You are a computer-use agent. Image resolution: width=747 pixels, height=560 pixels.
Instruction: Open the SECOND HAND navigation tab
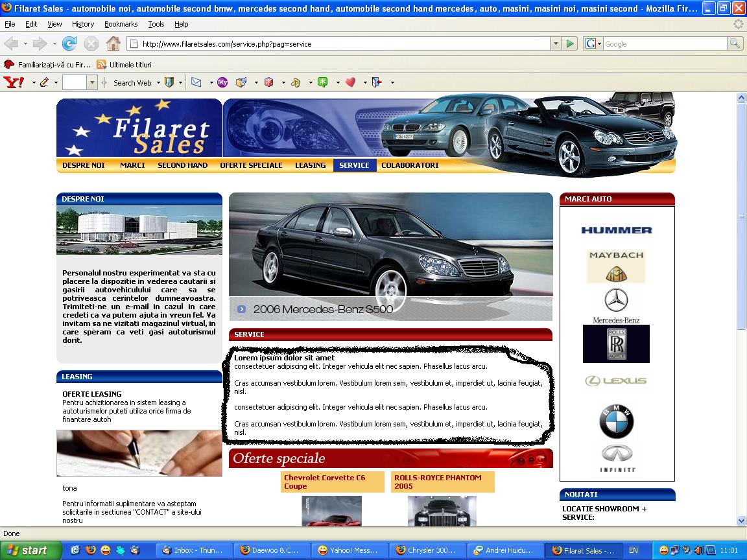(182, 165)
